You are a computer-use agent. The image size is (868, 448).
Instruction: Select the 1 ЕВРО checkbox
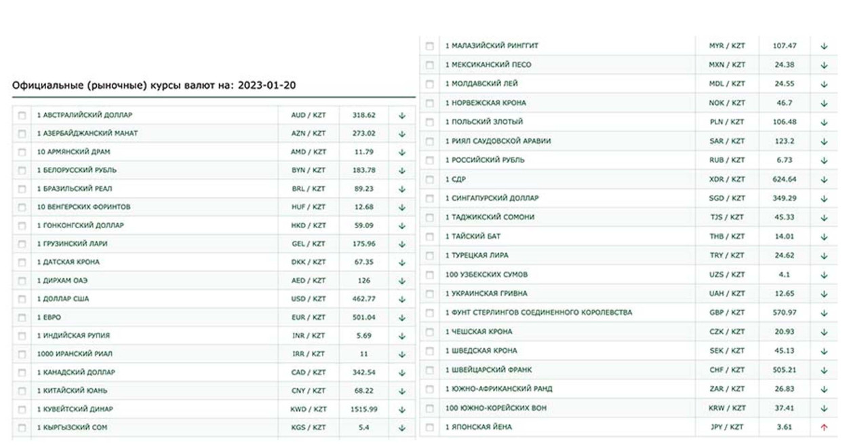point(22,318)
